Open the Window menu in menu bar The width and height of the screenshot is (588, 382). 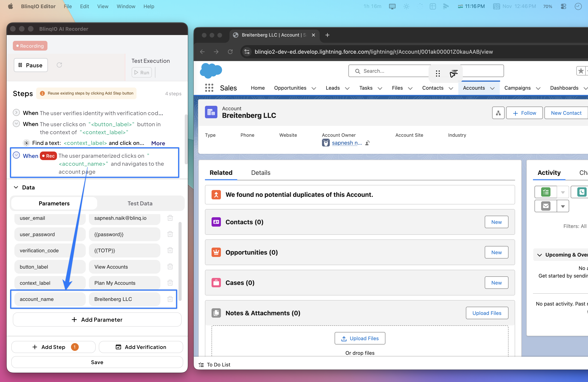(126, 6)
